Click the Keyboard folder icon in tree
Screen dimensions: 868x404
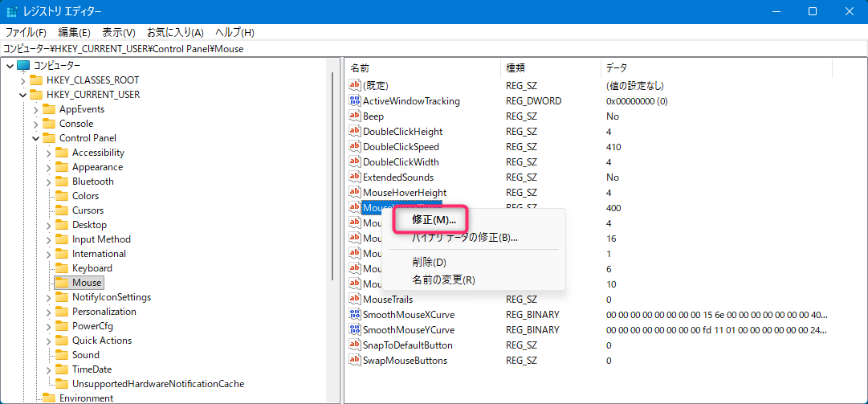coord(61,268)
